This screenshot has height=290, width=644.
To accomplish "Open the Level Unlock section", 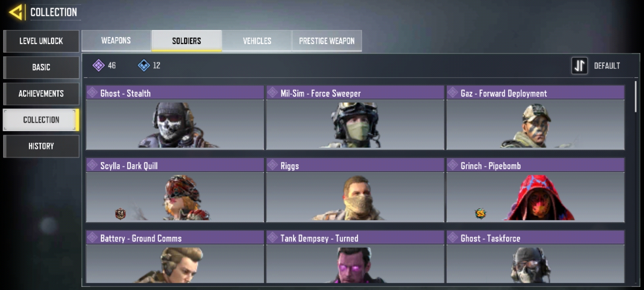I will tap(41, 41).
